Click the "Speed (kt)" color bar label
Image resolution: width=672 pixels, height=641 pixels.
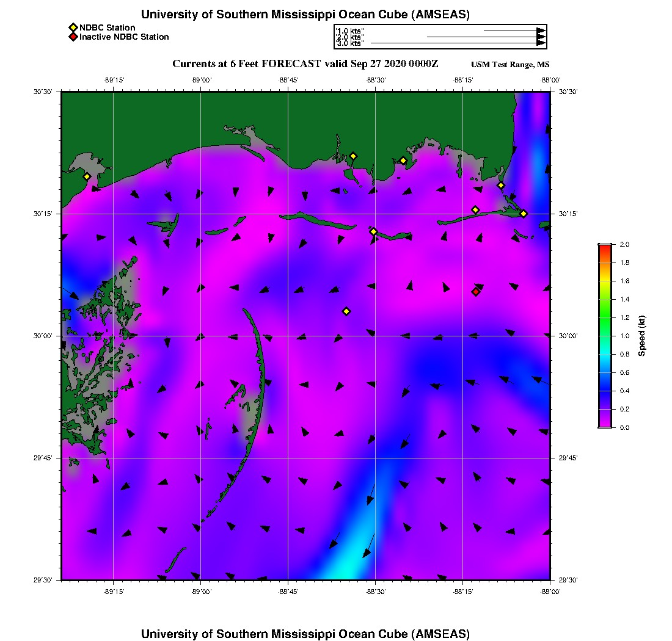(641, 336)
